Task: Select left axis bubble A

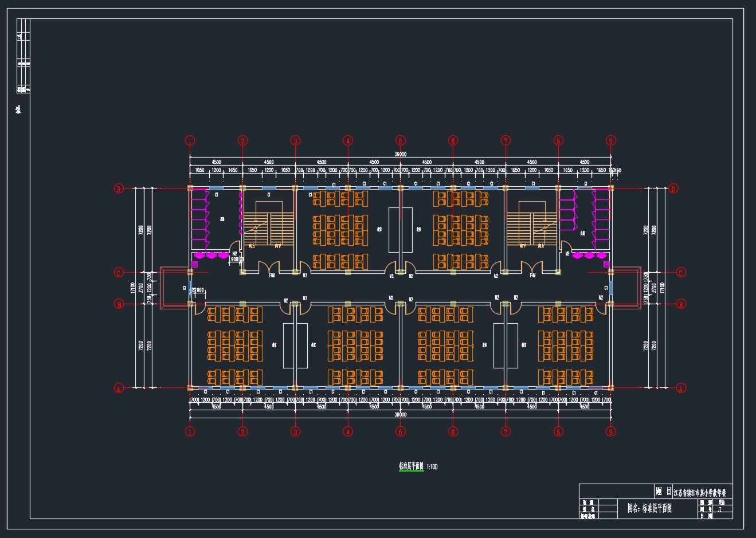Action: (119, 388)
